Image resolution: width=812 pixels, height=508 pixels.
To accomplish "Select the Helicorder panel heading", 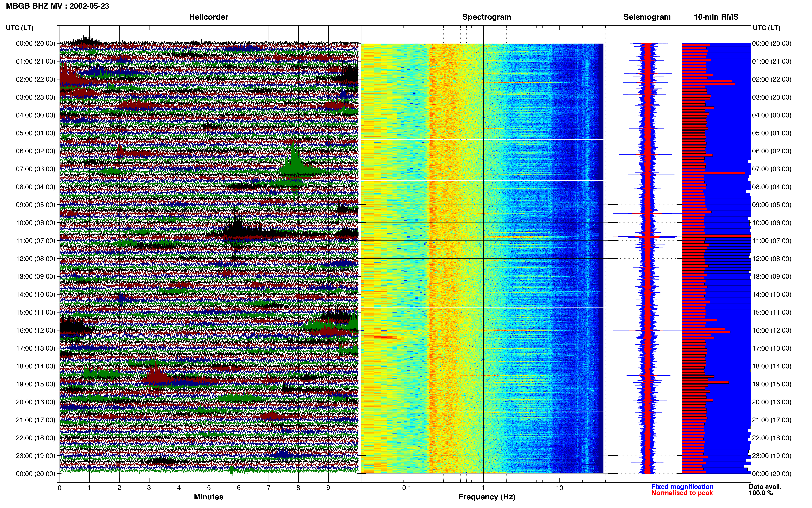I will coord(209,17).
